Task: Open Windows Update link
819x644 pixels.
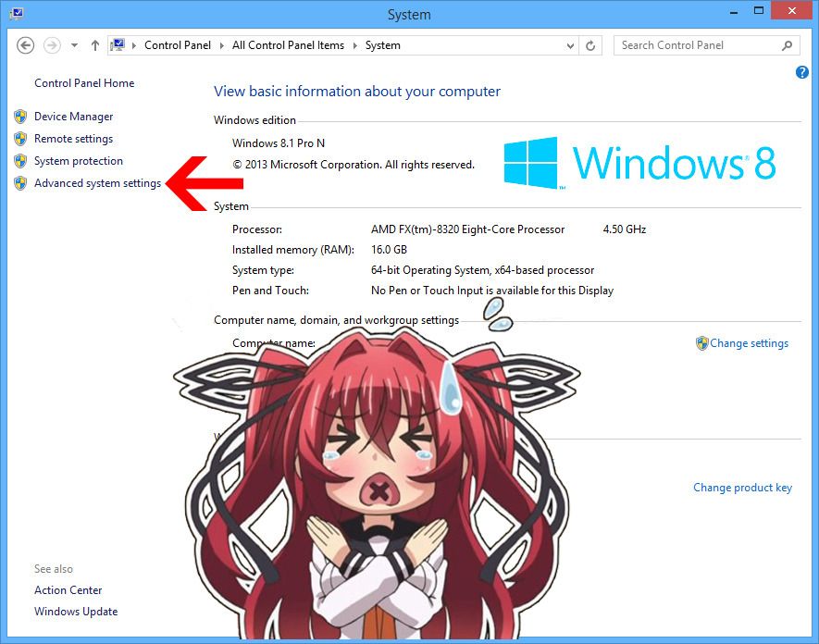Action: pyautogui.click(x=76, y=612)
